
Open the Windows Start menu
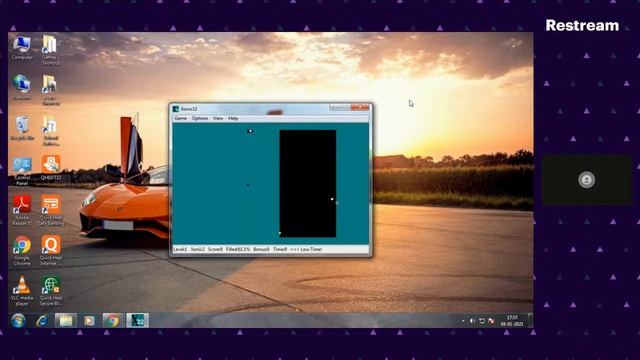point(18,320)
